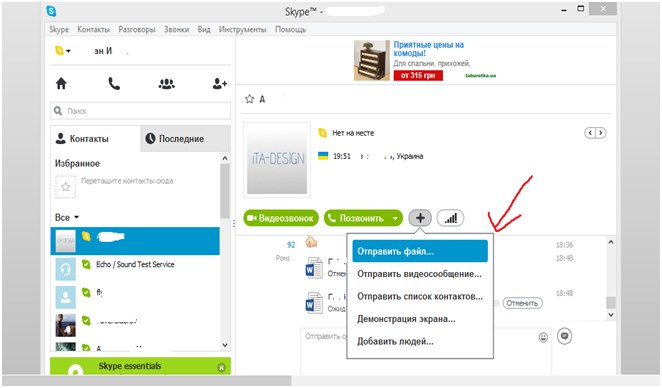This screenshot has width=662, height=388.
Task: Click the Нет на месте status icon
Action: pos(323,133)
